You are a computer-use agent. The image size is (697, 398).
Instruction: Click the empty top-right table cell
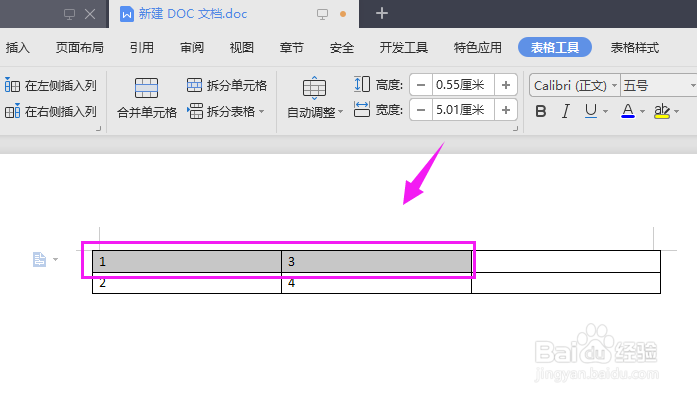[566, 261]
